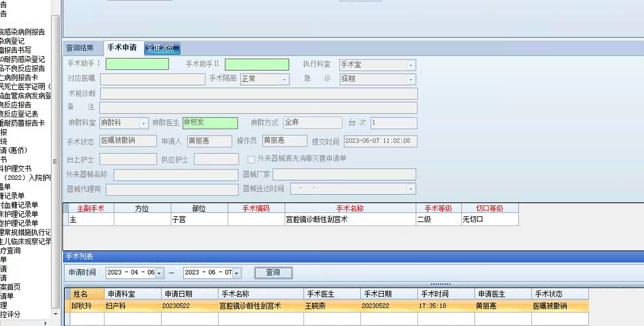This screenshot has width=644, height=326.
Task: Open 反应登记表 in left sidebar
Action: (19, 114)
